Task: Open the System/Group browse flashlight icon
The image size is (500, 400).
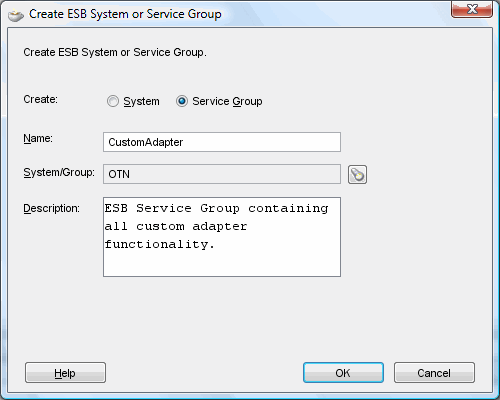Action: click(357, 174)
